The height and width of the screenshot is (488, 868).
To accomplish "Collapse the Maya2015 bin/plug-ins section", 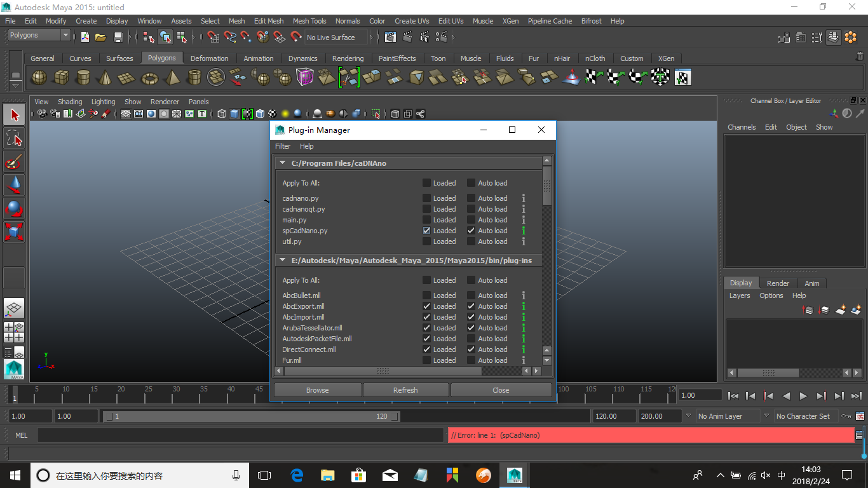I will point(283,261).
